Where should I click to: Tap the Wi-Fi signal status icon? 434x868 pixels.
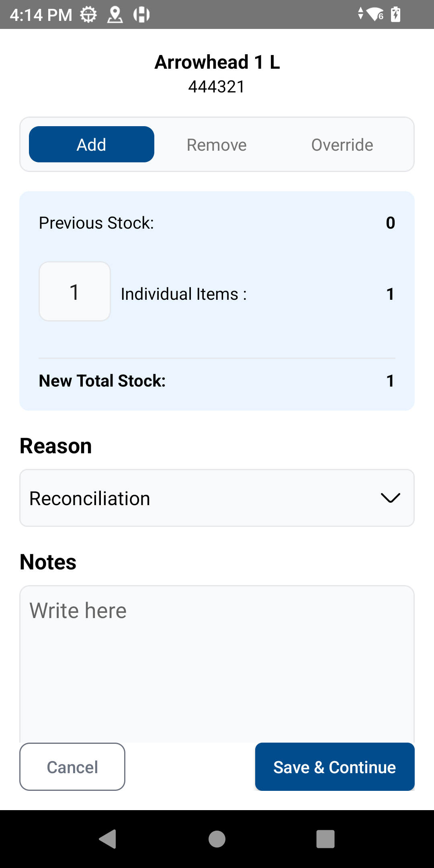pos(375,14)
